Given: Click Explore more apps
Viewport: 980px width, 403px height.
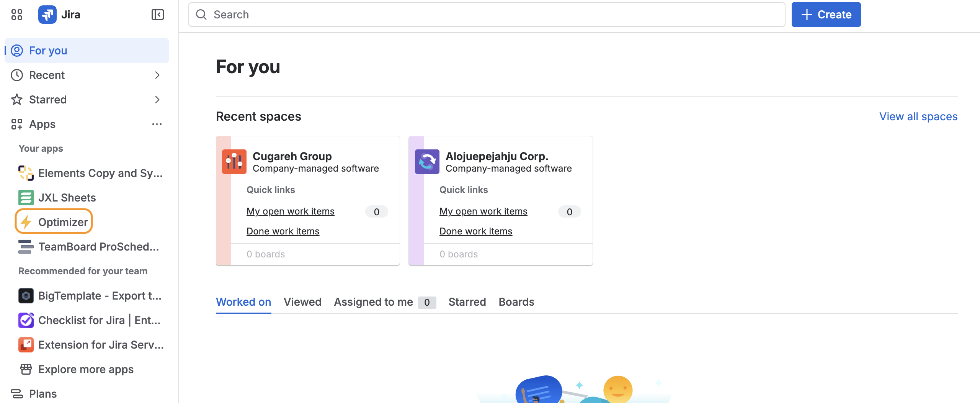Looking at the screenshot, I should coord(86,369).
